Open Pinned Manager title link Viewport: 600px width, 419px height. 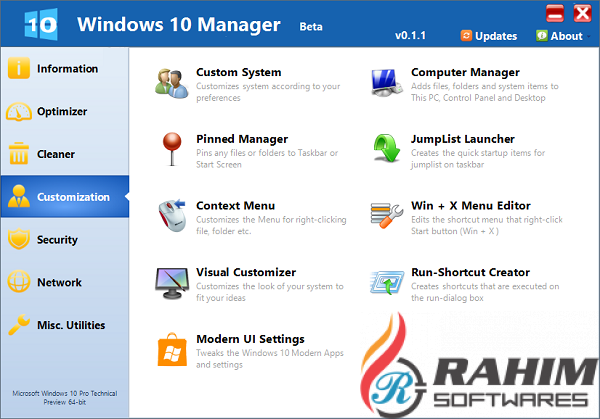click(x=242, y=139)
